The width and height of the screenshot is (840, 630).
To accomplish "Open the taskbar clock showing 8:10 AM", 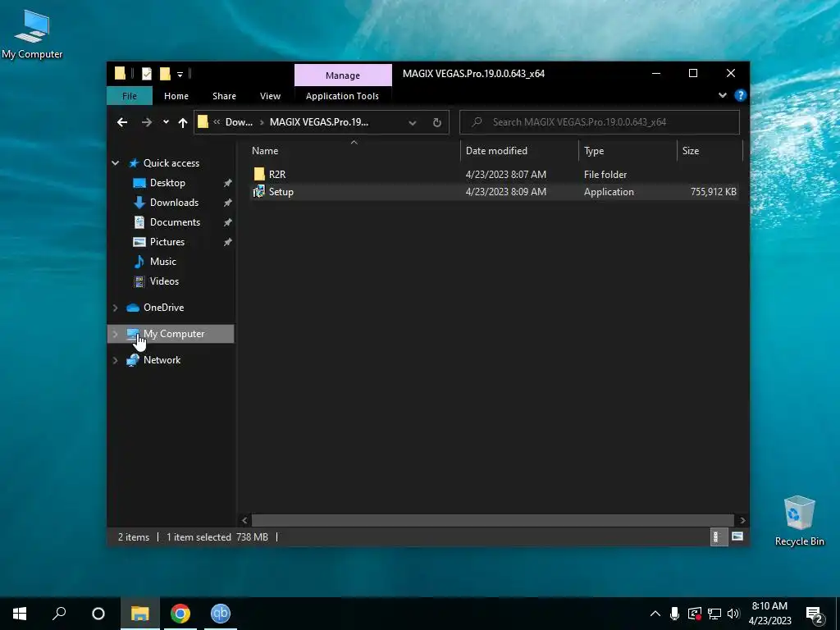I will click(x=769, y=614).
